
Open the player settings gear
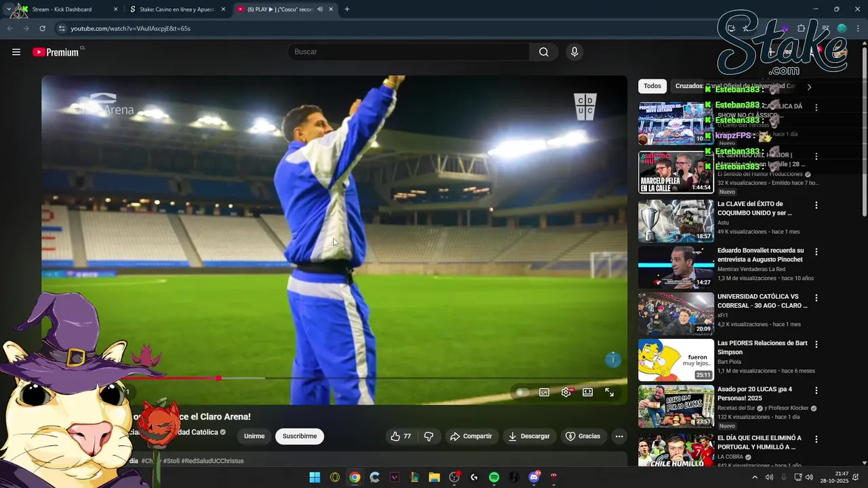pos(566,392)
